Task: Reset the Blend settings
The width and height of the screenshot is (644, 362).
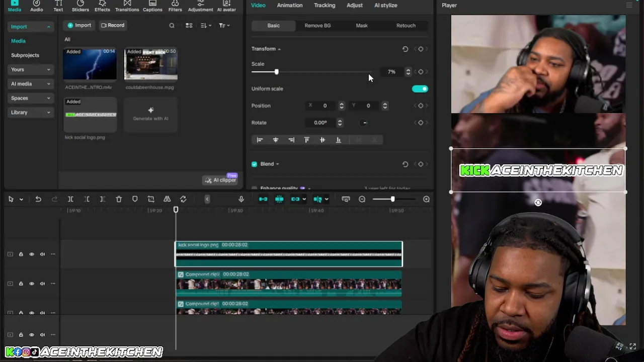Action: [405, 164]
